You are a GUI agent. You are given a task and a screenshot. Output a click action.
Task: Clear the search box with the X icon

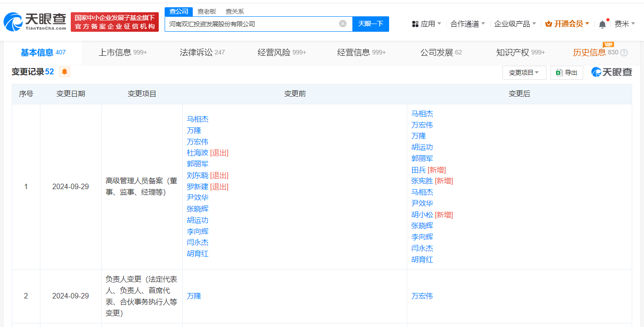coord(343,24)
